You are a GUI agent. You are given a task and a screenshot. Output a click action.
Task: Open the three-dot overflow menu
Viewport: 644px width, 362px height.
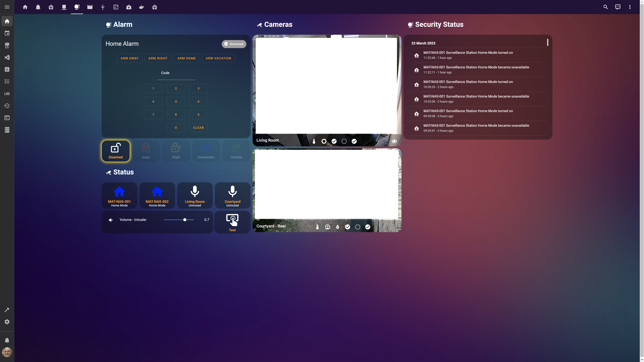click(630, 7)
